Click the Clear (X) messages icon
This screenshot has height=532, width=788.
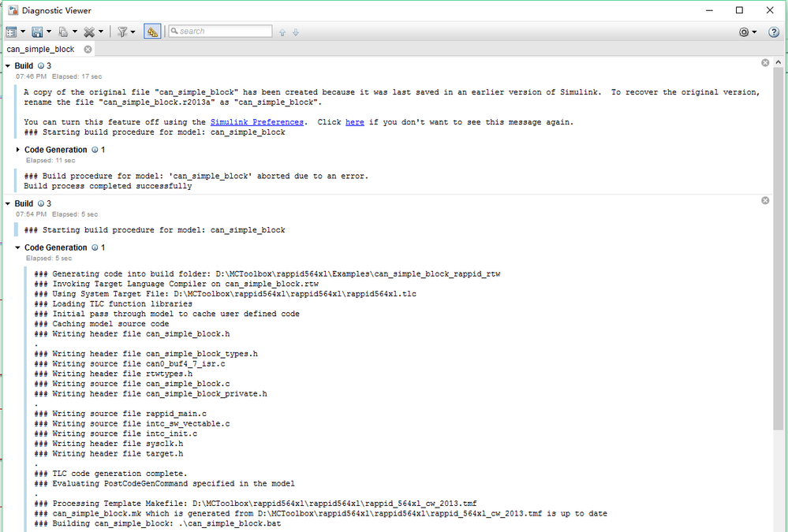[x=89, y=32]
